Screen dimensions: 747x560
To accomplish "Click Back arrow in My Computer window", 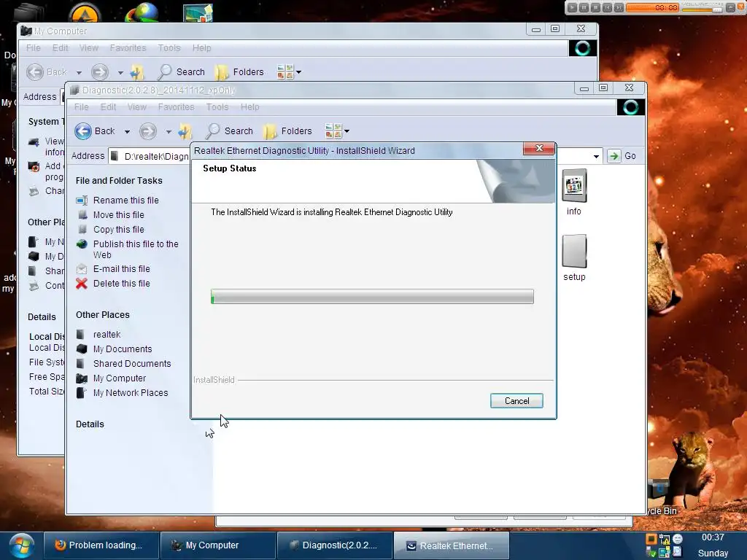I will click(35, 72).
